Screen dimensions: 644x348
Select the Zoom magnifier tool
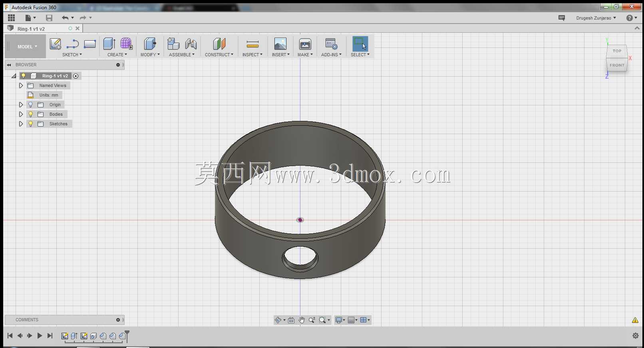312,320
